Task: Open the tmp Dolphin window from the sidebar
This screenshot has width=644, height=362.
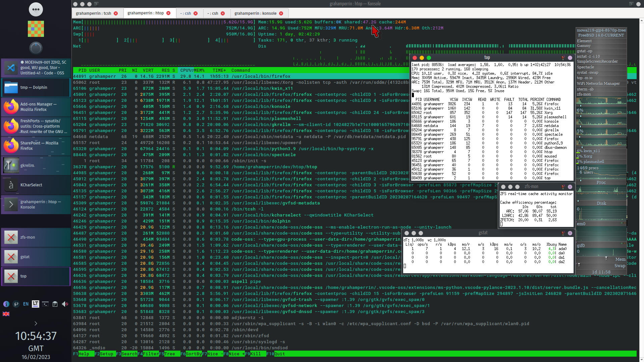Action: [36, 87]
